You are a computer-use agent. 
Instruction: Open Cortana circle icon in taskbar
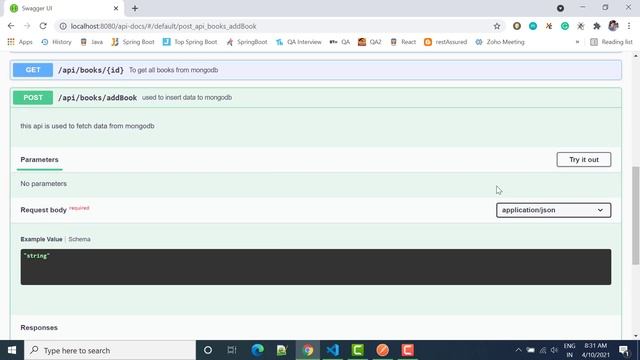click(208, 350)
